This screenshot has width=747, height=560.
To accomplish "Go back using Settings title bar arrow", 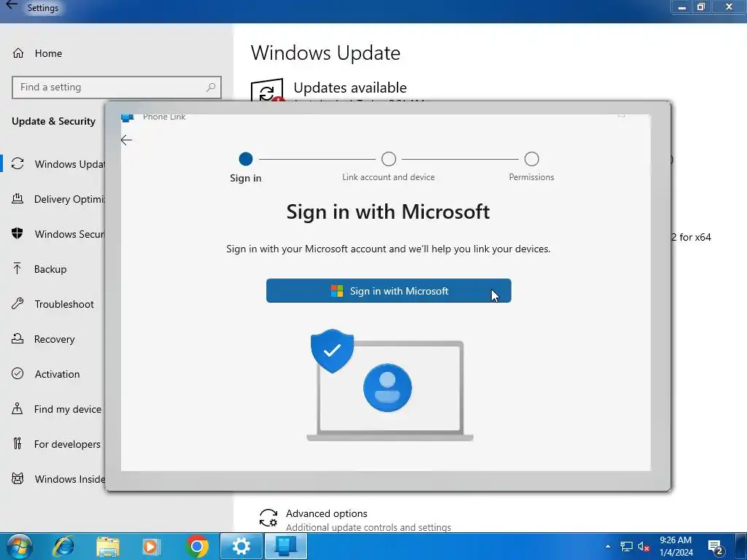I will [x=12, y=6].
